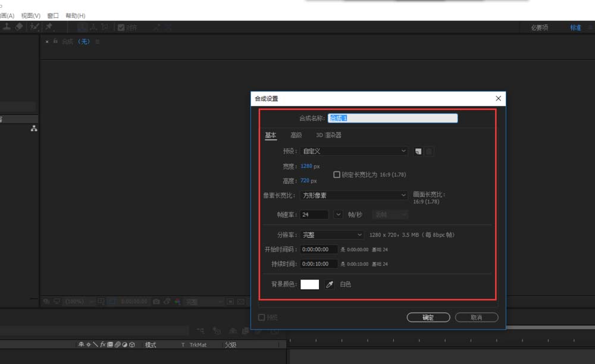Expand the 像素长宽比 dropdown
The width and height of the screenshot is (595, 364).
(x=353, y=195)
